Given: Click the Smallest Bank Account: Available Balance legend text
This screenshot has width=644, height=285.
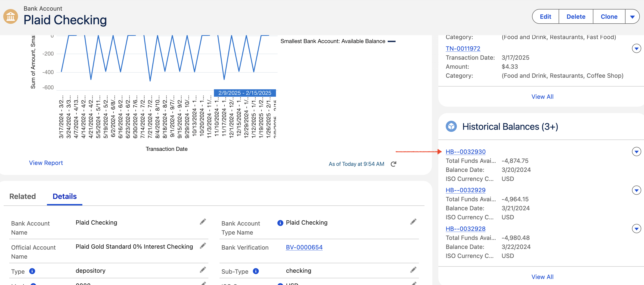Looking at the screenshot, I should pos(333,41).
